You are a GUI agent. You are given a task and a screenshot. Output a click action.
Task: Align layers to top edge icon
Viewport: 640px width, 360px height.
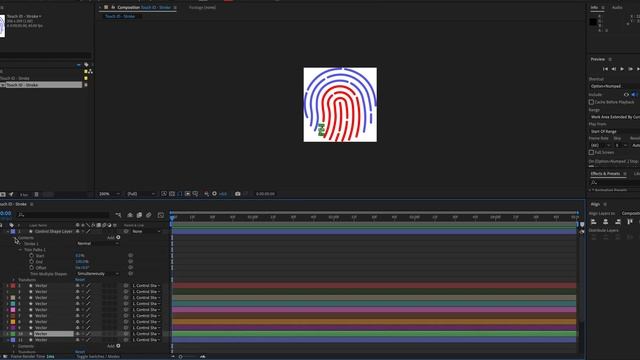pos(630,222)
